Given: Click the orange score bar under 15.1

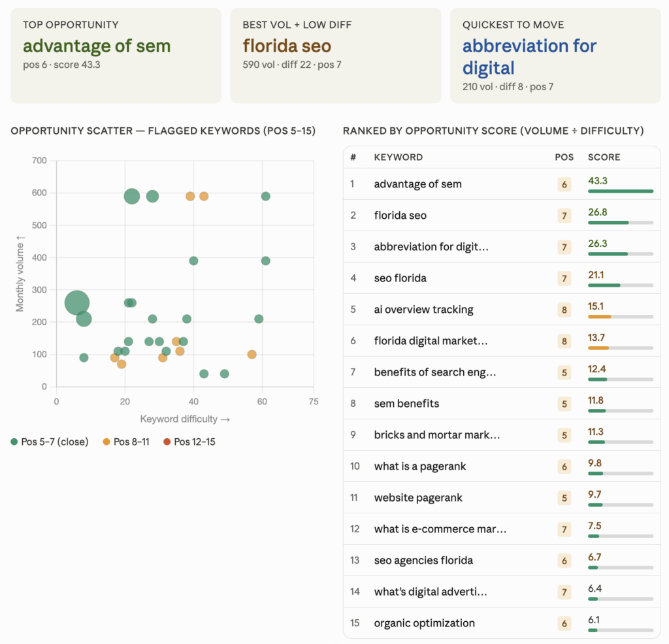Looking at the screenshot, I should [x=600, y=317].
